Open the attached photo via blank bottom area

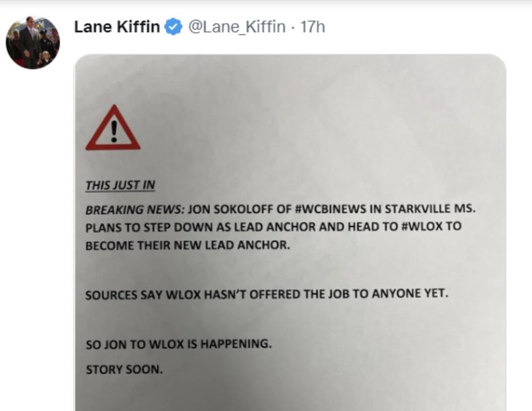290,393
